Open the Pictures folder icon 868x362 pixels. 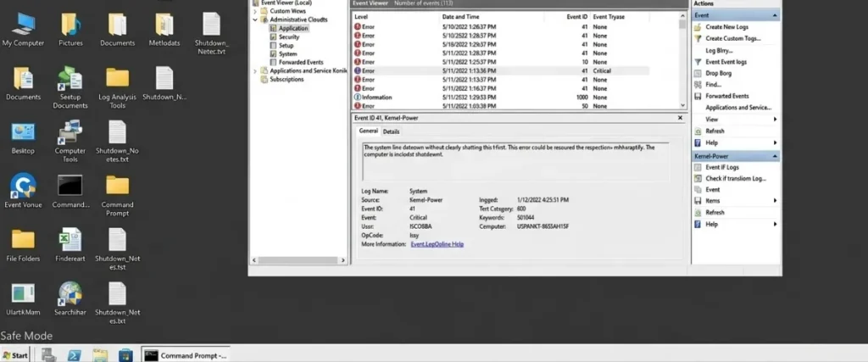tap(70, 30)
